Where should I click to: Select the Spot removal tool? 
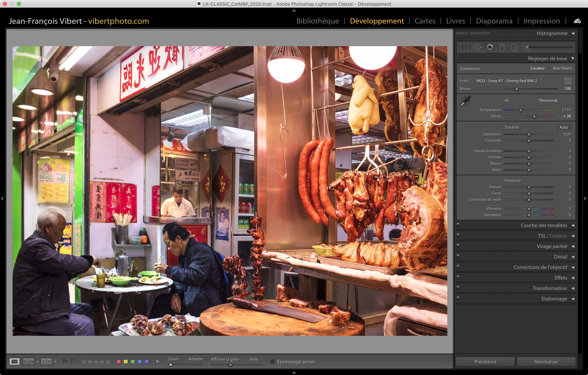(477, 47)
